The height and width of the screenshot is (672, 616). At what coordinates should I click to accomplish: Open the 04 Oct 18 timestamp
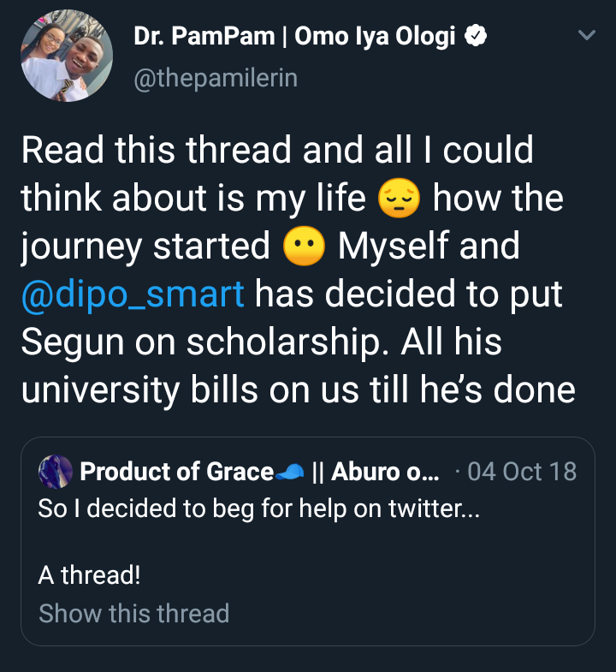click(x=522, y=472)
